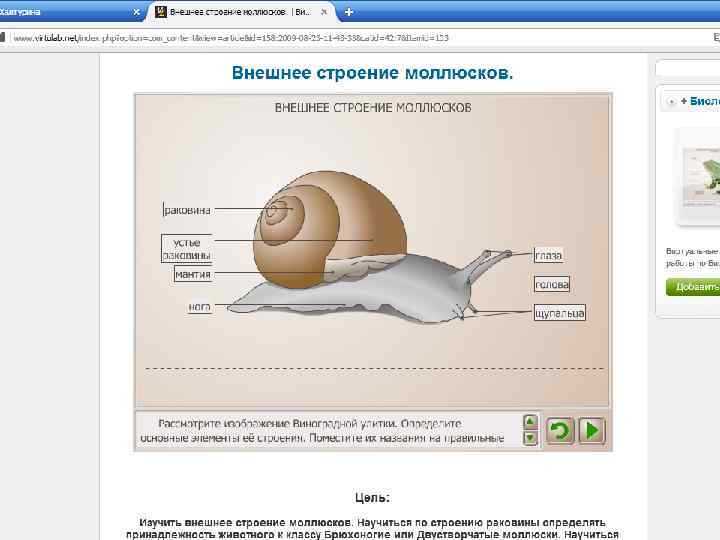Select the 'глаза' label box

click(x=548, y=255)
